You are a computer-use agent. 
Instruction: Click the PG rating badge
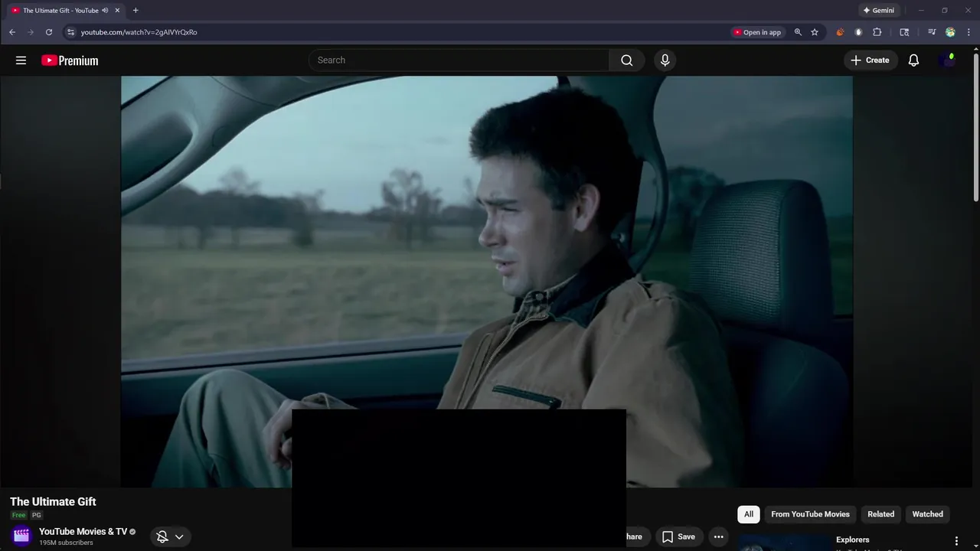click(x=36, y=516)
